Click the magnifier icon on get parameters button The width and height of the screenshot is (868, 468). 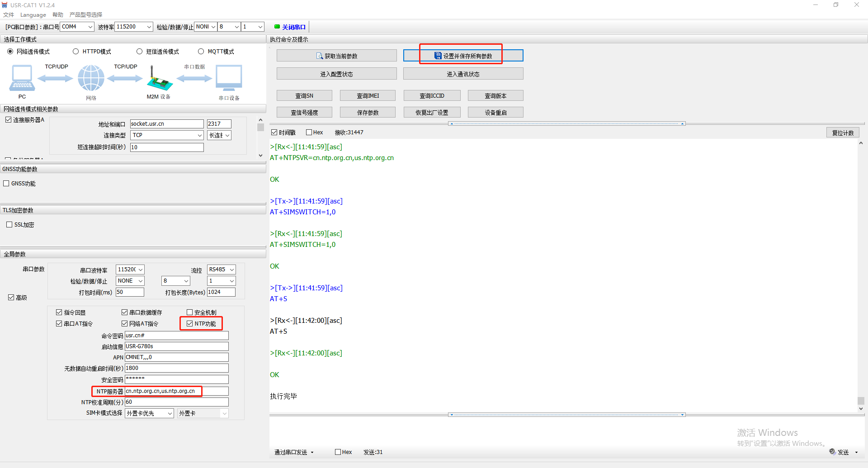(x=320, y=56)
